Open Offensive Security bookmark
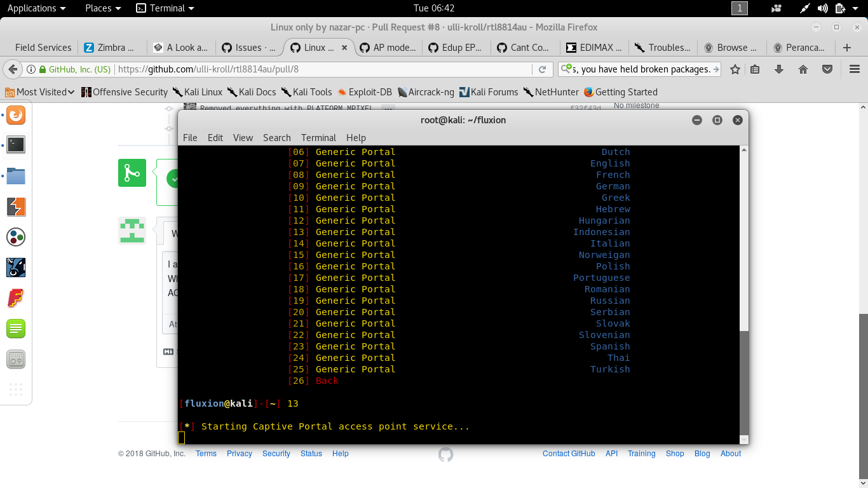The width and height of the screenshot is (868, 488). [125, 92]
